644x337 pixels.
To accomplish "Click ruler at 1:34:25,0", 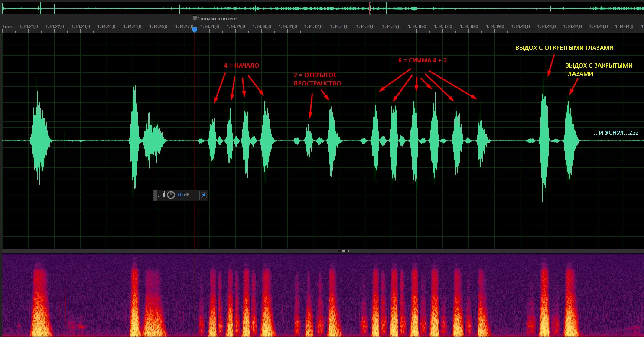I will pyautogui.click(x=132, y=26).
